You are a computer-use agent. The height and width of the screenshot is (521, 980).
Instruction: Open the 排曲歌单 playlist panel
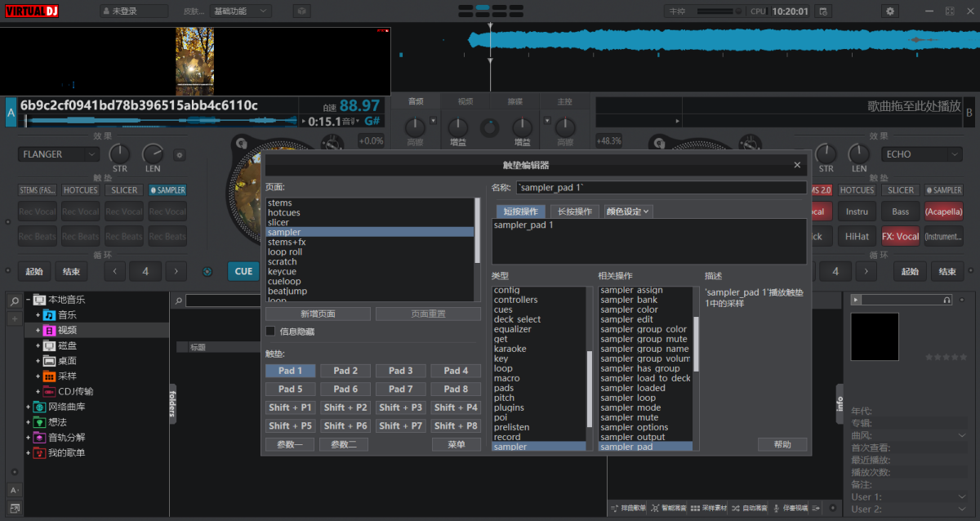click(x=634, y=508)
